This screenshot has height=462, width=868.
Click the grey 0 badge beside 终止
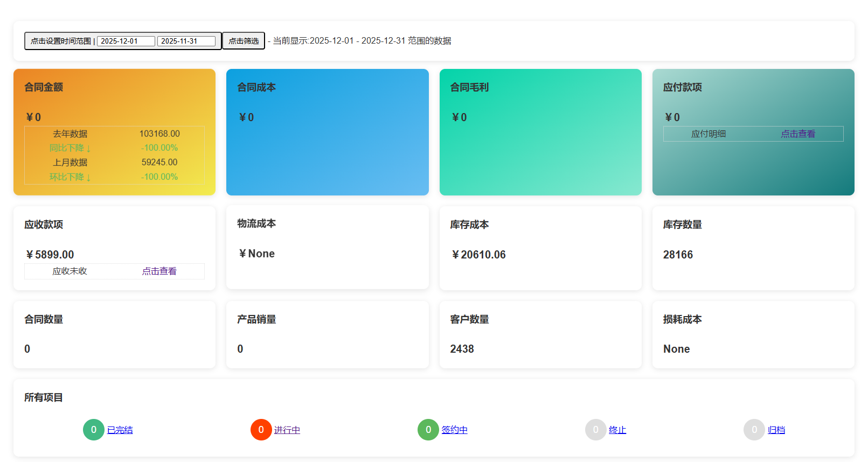click(x=595, y=430)
